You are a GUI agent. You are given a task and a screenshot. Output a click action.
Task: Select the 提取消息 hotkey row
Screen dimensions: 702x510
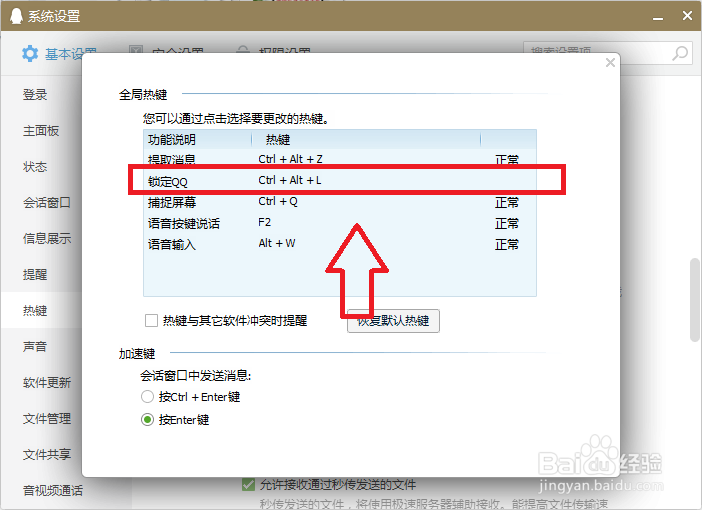(x=340, y=159)
